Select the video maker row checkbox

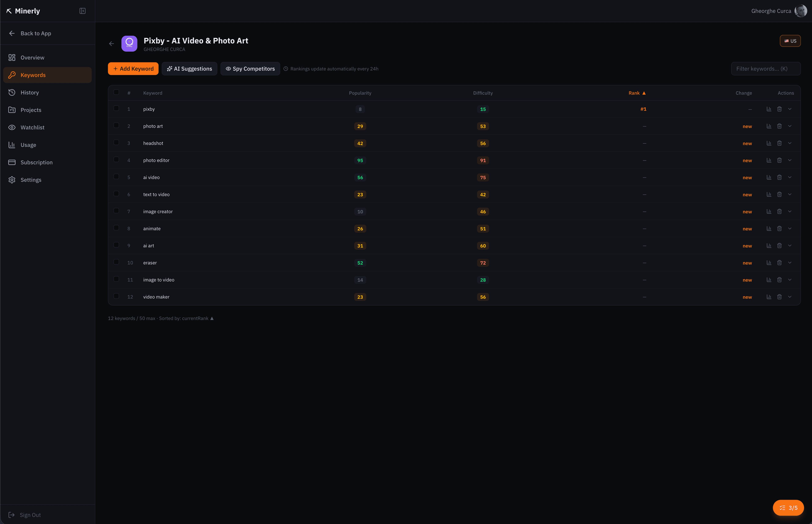coord(116,296)
